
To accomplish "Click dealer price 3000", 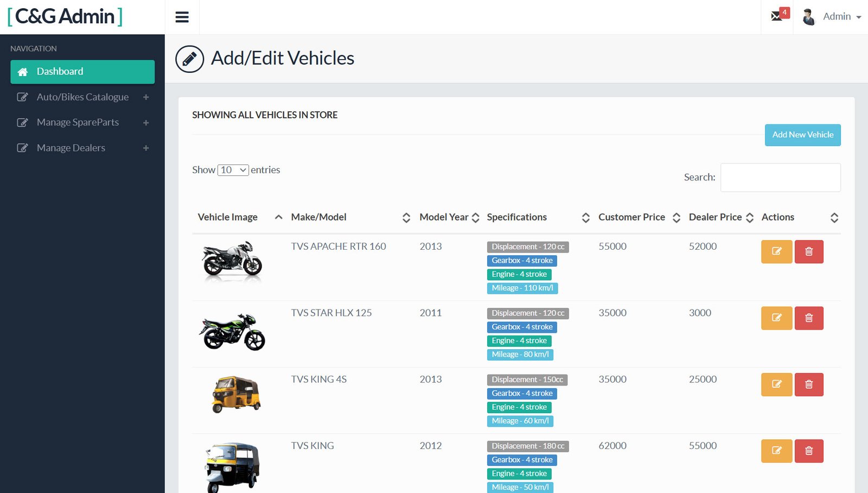I will [700, 313].
